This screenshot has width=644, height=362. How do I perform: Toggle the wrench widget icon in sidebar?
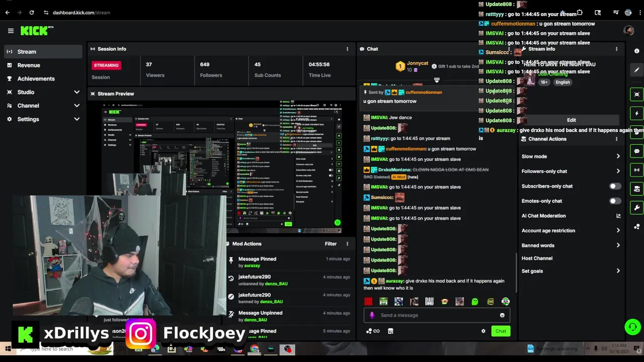pos(636,208)
